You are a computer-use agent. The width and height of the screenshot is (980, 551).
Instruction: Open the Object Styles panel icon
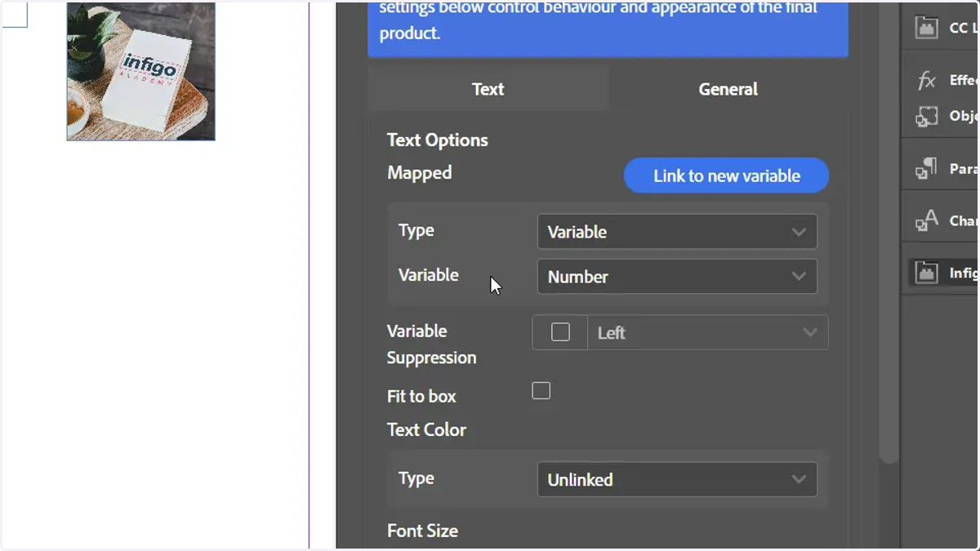(926, 116)
